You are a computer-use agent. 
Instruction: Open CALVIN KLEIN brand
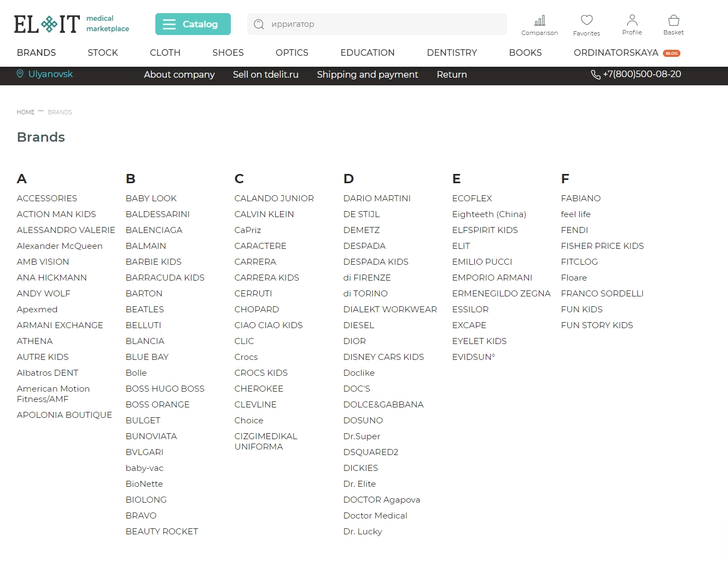click(x=264, y=214)
